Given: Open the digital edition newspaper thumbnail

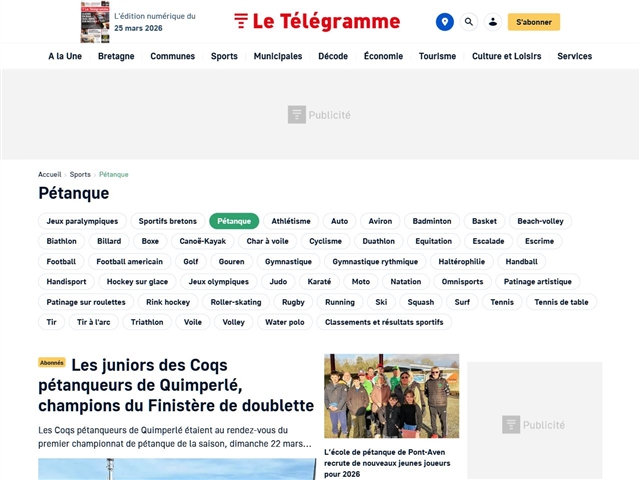Looking at the screenshot, I should point(95,22).
